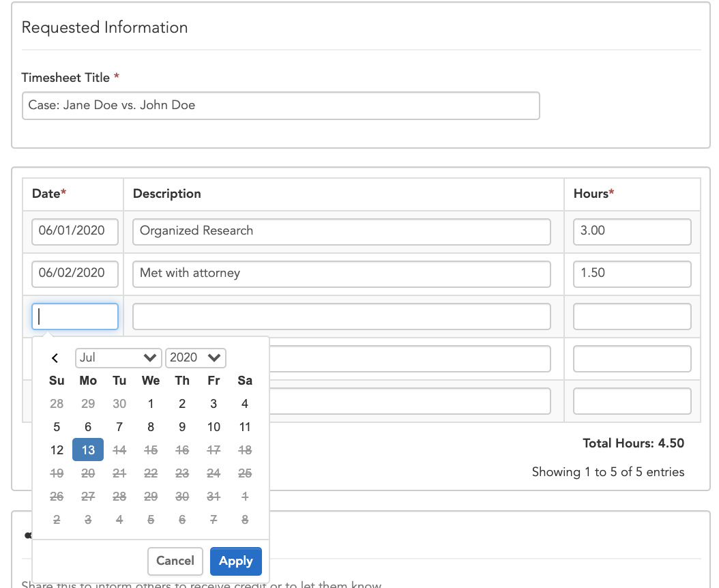
Task: Choose July 1 in the calendar
Action: coord(151,404)
